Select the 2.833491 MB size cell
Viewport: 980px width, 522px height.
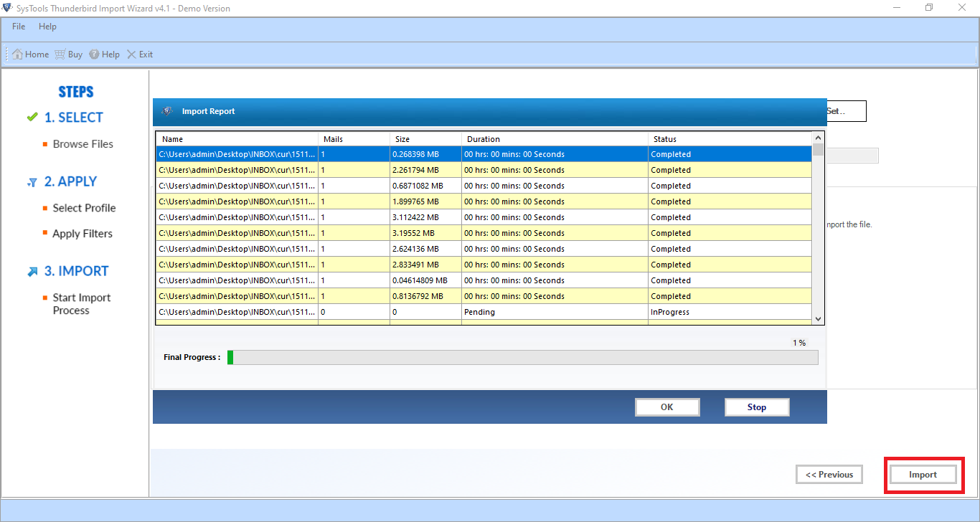(426, 265)
